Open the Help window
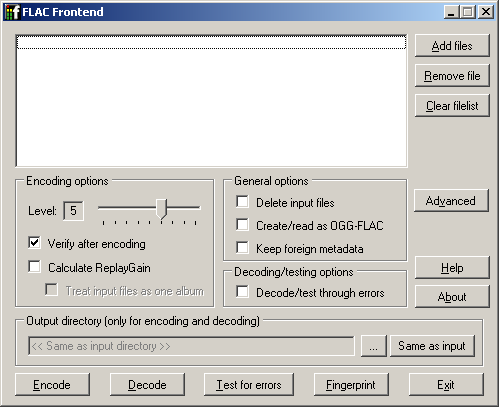Image resolution: width=499 pixels, height=407 pixels. click(452, 268)
